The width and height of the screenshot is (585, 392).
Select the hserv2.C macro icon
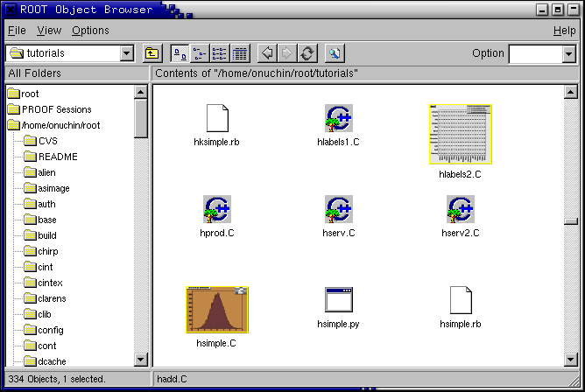coord(460,209)
